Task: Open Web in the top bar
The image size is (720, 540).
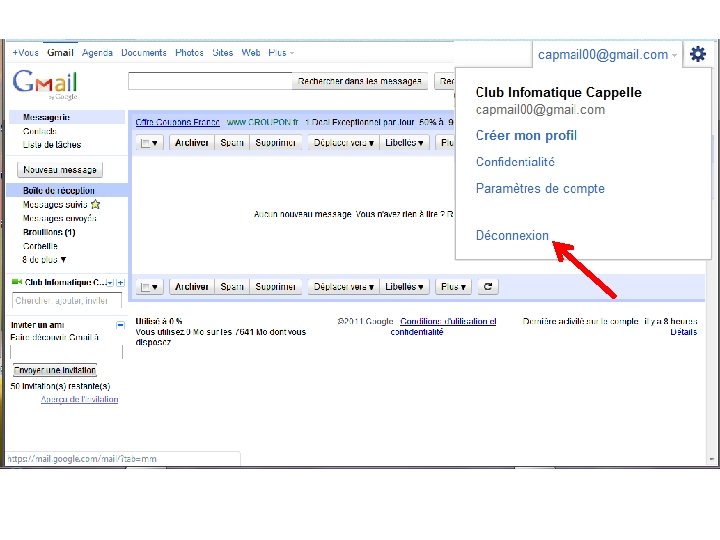Action: [251, 53]
